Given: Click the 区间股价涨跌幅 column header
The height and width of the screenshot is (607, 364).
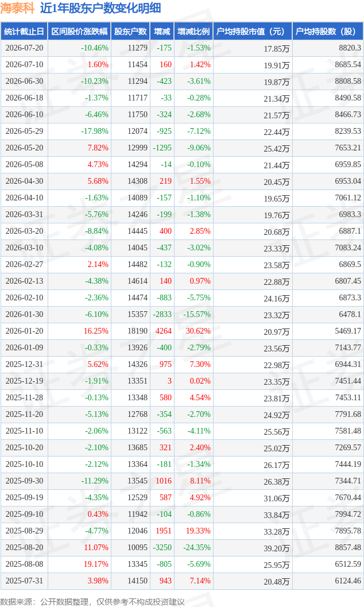Looking at the screenshot, I should [x=79, y=32].
